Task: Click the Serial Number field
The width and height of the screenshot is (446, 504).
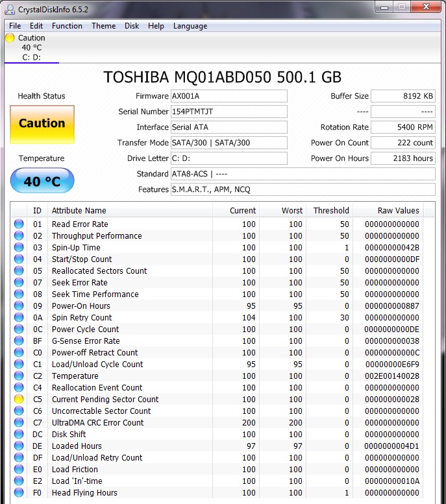Action: tap(229, 112)
